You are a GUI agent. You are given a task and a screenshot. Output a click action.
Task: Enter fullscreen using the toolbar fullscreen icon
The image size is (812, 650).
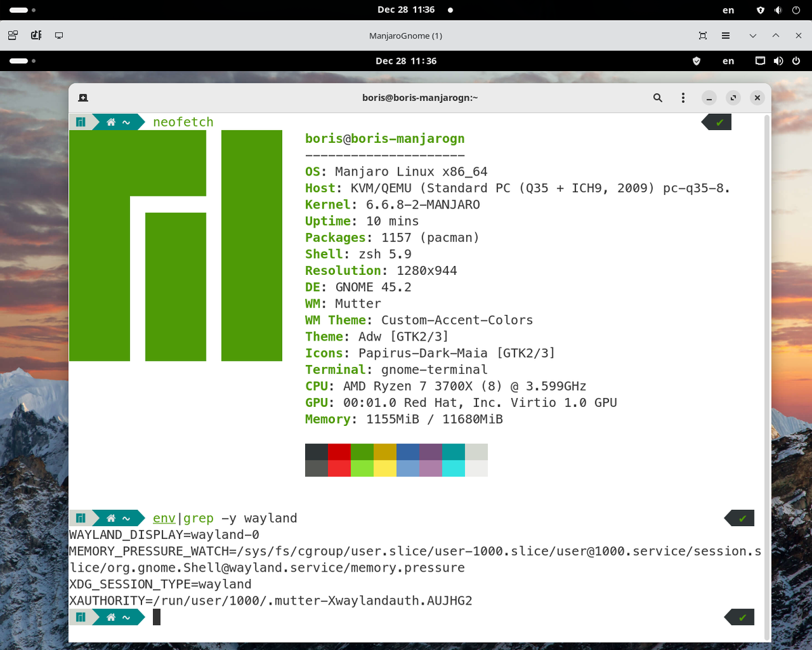tap(702, 35)
